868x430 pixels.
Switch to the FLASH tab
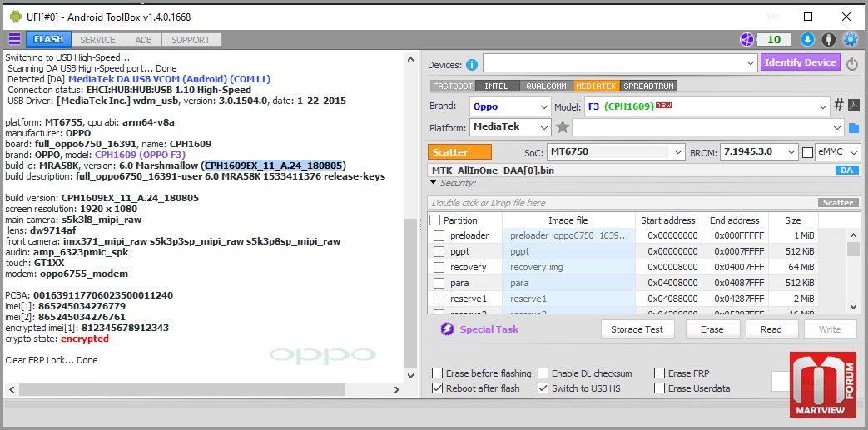pos(49,40)
